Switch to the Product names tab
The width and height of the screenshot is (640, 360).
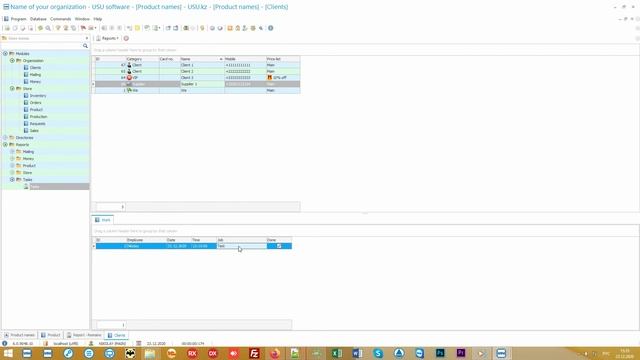(19, 335)
